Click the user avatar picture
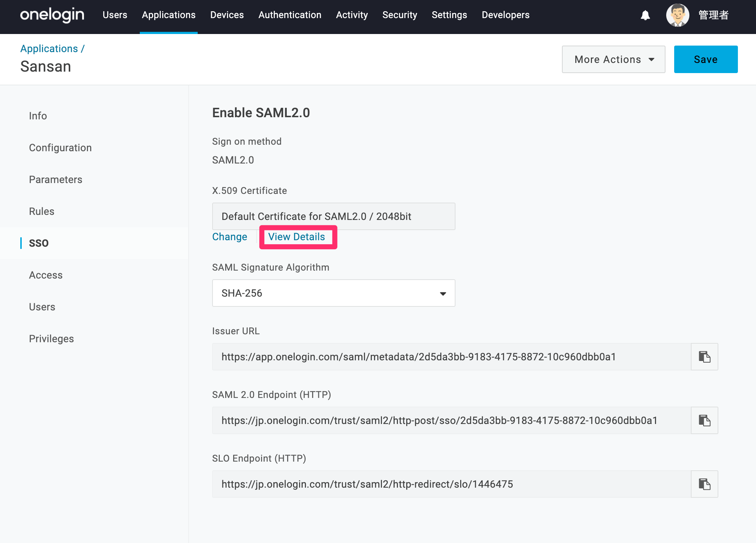The width and height of the screenshot is (756, 543). click(677, 15)
